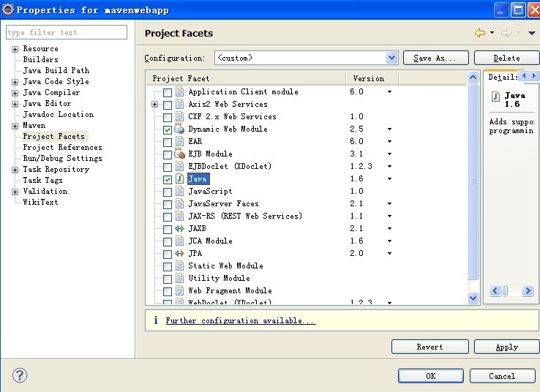Select Java Build Path in the tree

56,70
